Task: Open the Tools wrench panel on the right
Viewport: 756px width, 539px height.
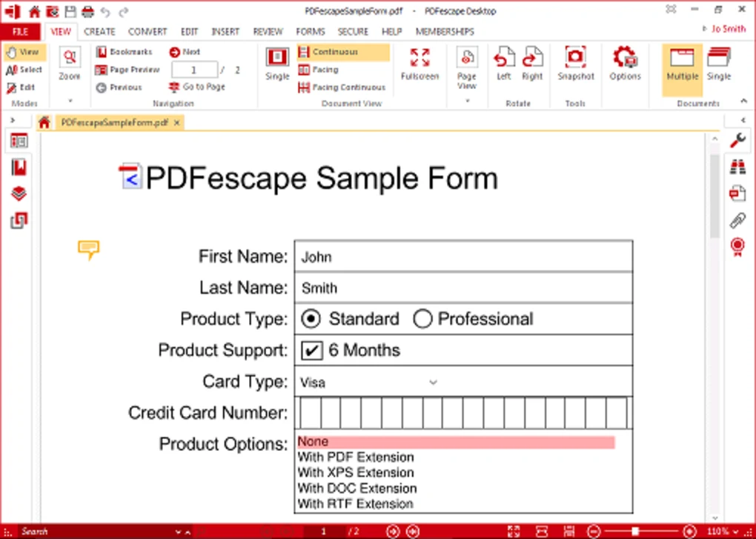Action: (737, 139)
